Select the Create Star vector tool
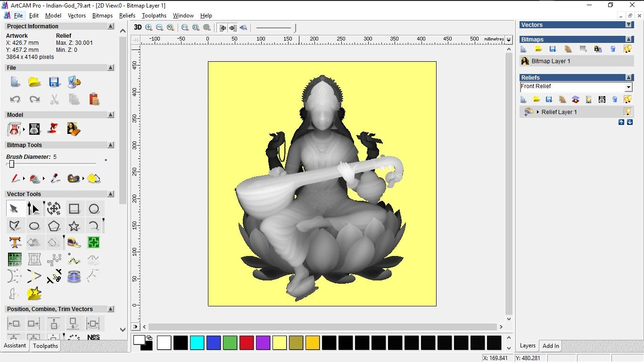This screenshot has width=644, height=362. (74, 226)
